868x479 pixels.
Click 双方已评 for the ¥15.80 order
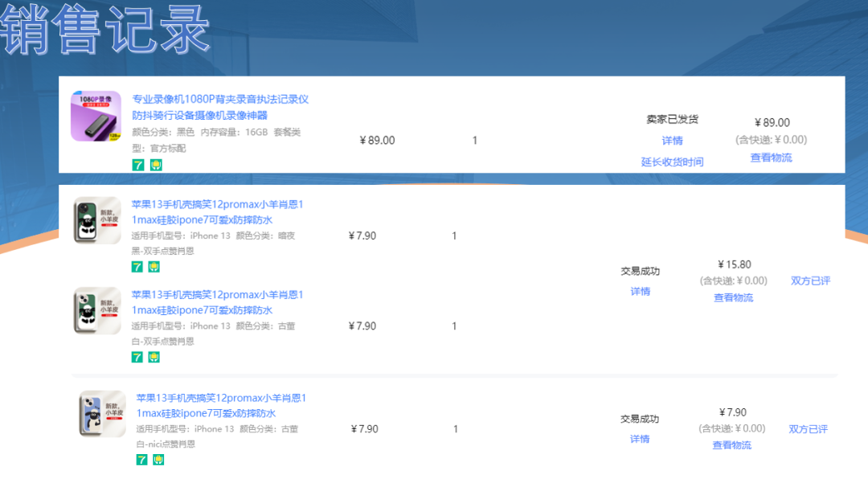coord(810,280)
